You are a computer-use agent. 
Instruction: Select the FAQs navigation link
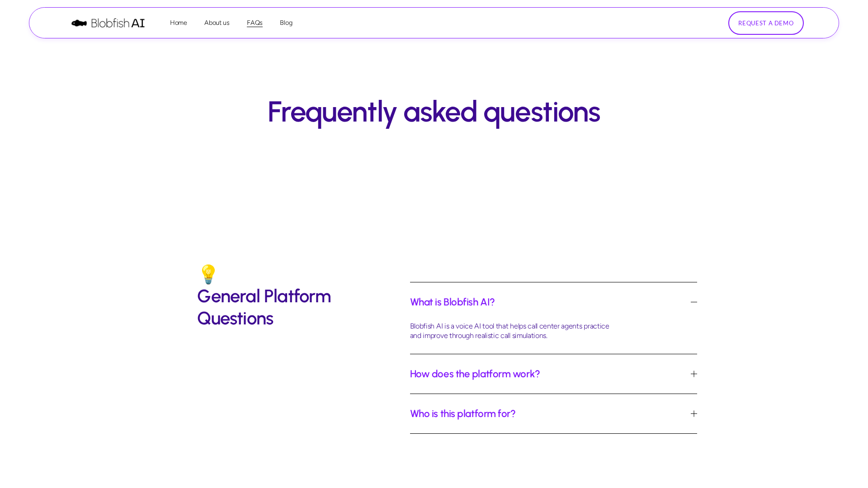pos(255,23)
